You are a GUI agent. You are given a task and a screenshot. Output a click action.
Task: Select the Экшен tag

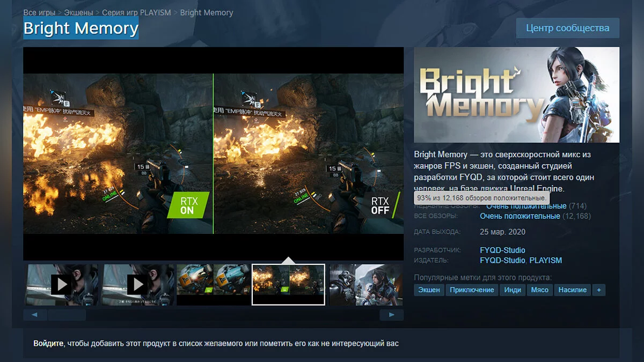(x=429, y=290)
